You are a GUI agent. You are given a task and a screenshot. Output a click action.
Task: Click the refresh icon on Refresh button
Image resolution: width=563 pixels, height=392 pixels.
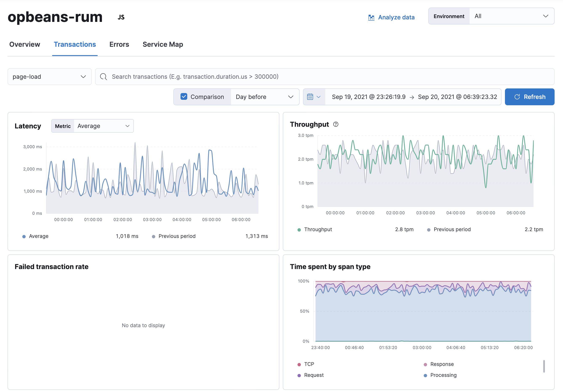pos(517,97)
